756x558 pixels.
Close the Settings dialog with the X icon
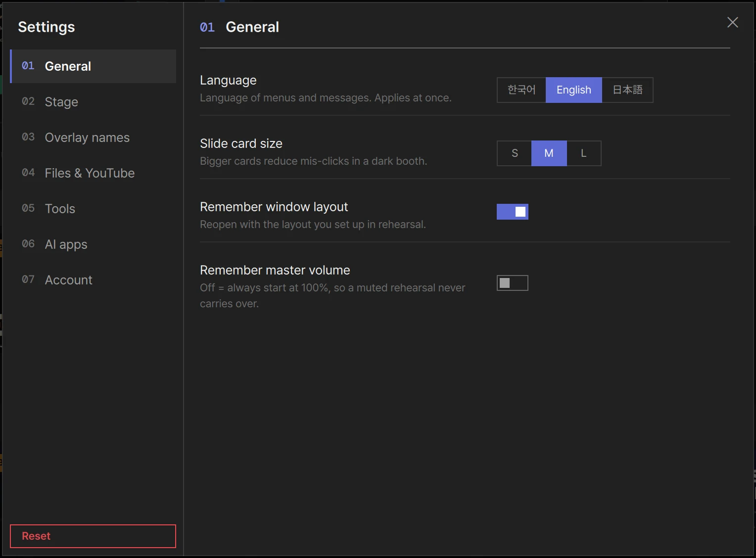(732, 22)
